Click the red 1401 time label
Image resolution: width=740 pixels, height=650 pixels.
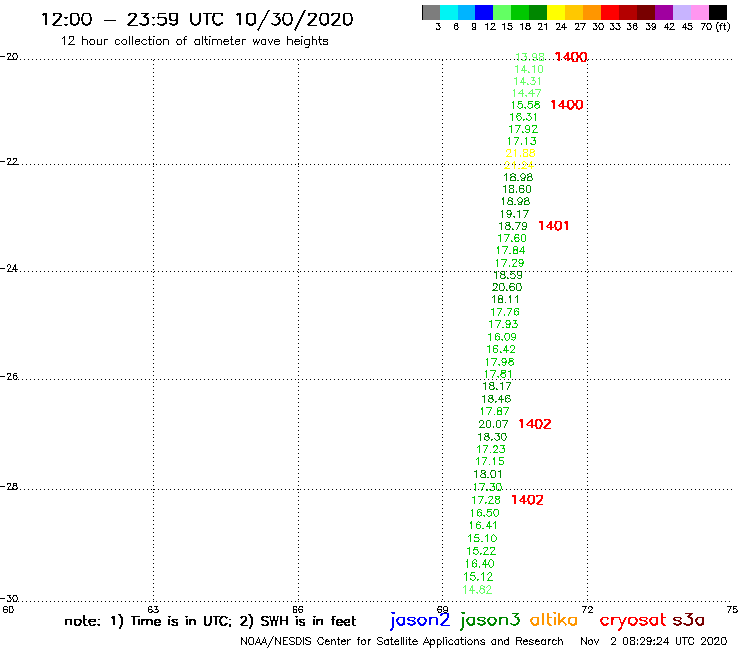point(554,226)
